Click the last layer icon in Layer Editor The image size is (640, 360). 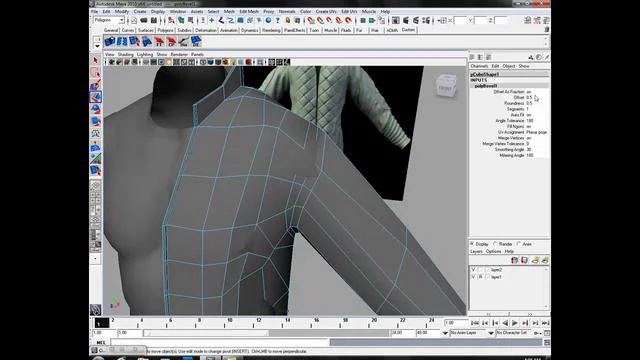(x=545, y=260)
